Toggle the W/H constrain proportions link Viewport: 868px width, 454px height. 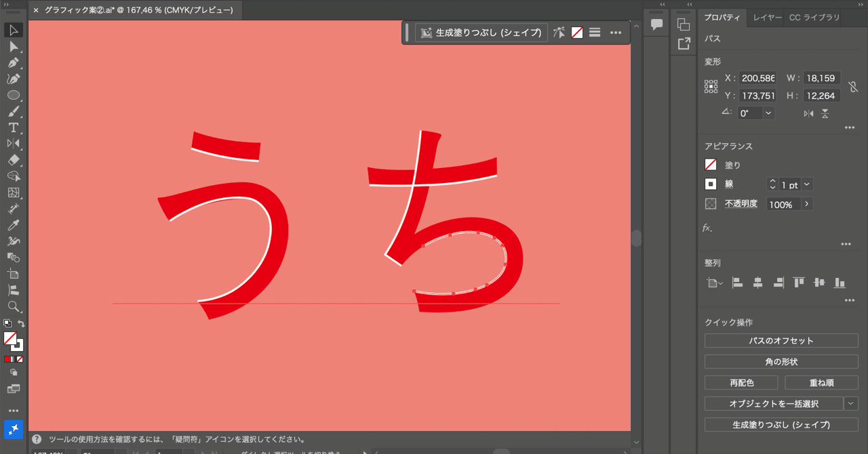pos(853,87)
